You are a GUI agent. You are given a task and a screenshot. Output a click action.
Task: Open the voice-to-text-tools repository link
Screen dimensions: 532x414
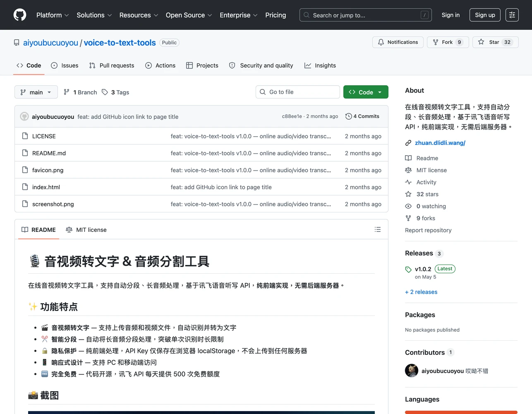coord(120,43)
